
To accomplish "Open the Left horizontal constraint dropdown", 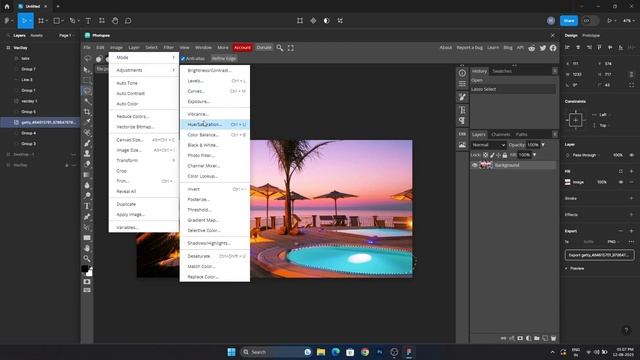I will 603,115.
